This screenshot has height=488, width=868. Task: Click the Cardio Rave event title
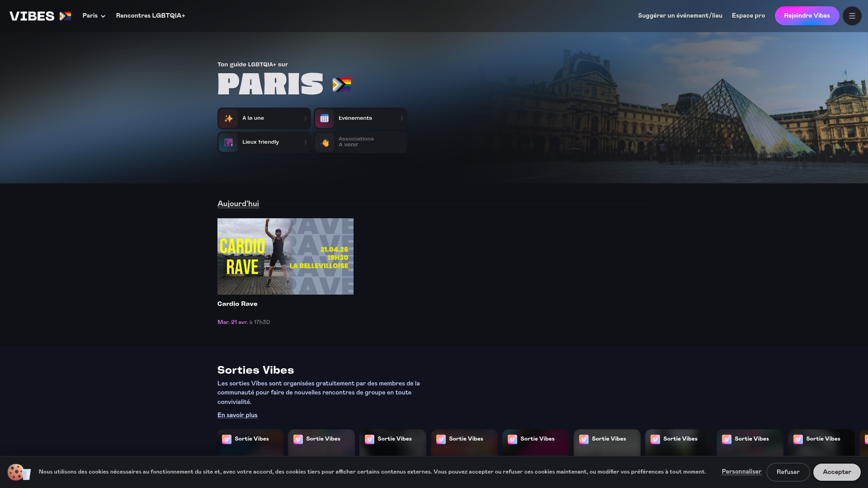237,304
